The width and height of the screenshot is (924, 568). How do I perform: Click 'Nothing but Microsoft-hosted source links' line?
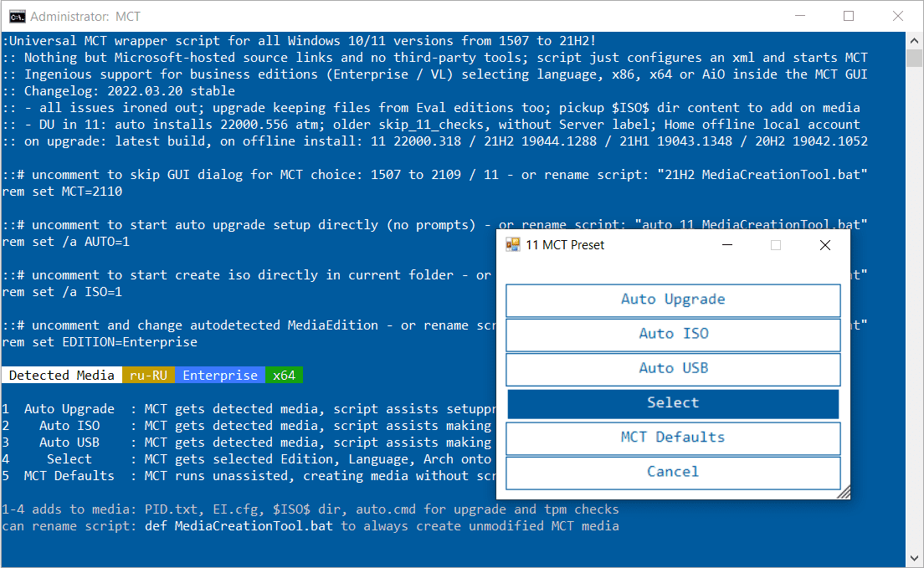click(435, 57)
